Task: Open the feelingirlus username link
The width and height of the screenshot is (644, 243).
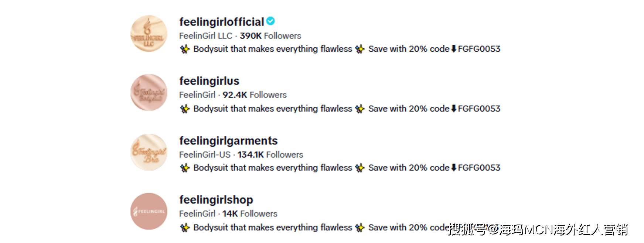Action: (209, 81)
